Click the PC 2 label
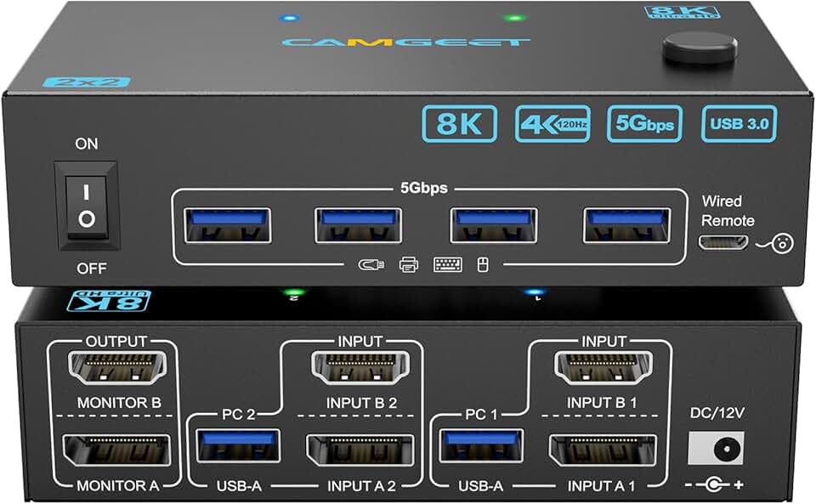Viewport: 816px width, 504px height. 238,415
